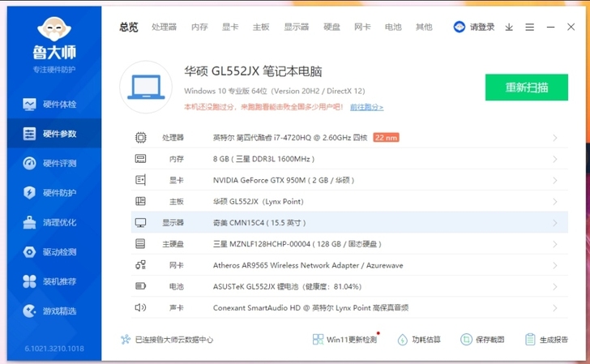Switch to the 内存 tab at top

click(x=199, y=27)
